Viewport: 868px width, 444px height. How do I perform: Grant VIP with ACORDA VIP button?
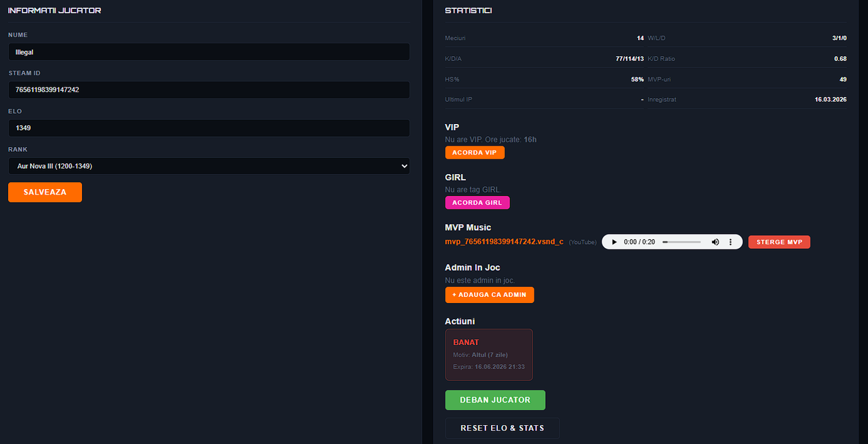point(475,153)
